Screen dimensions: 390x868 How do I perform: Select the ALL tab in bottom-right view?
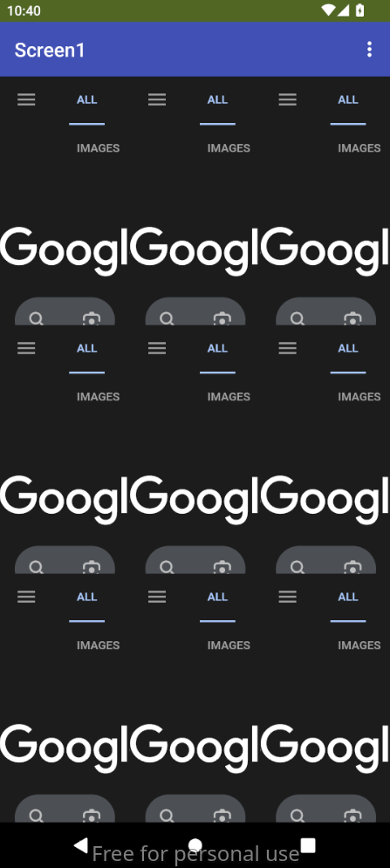348,598
